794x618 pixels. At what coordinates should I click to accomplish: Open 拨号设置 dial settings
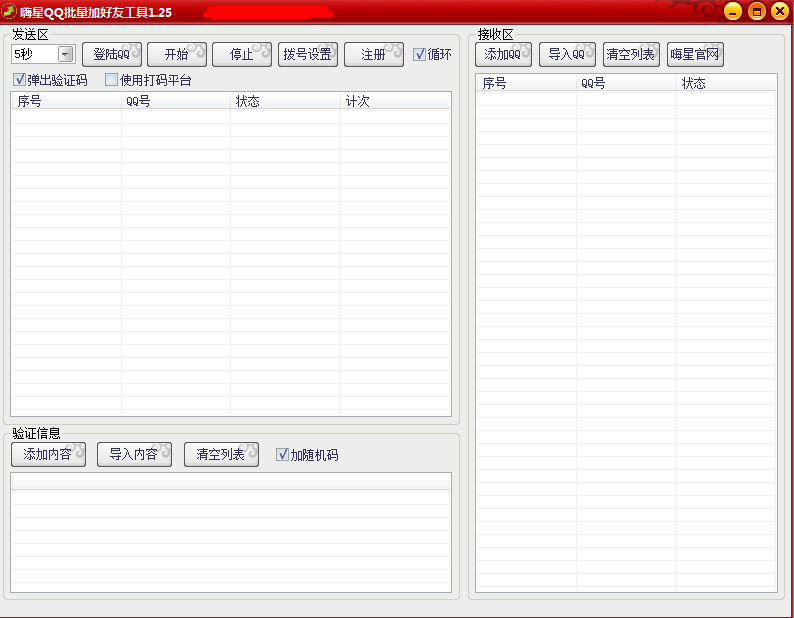pos(308,54)
